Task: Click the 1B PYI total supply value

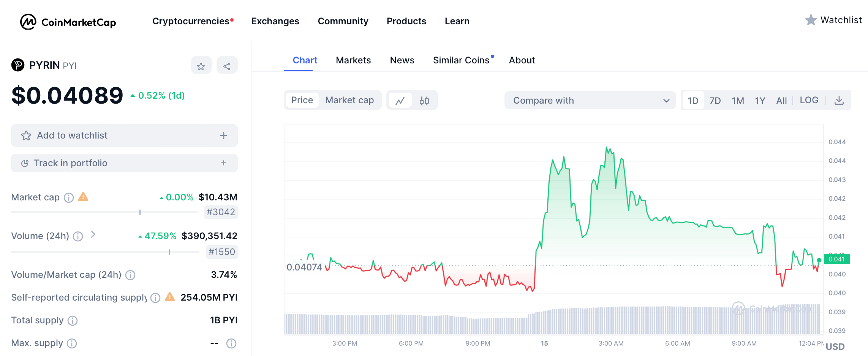Action: (x=224, y=320)
